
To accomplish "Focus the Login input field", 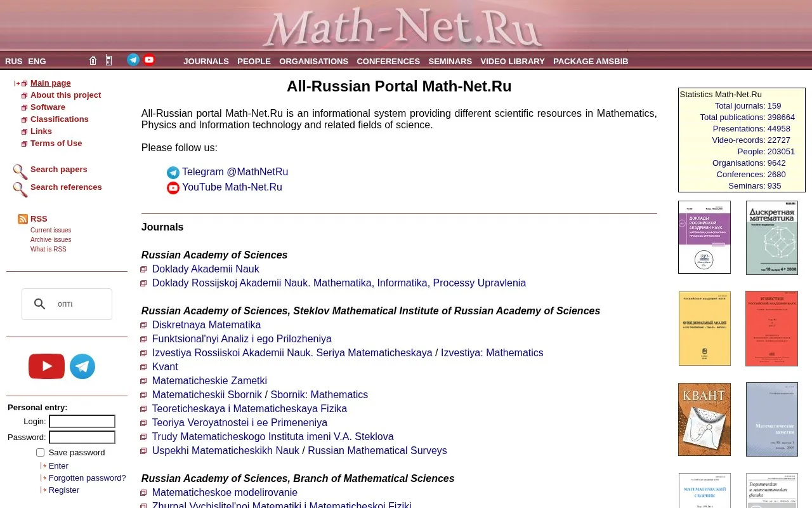I will tap(82, 422).
